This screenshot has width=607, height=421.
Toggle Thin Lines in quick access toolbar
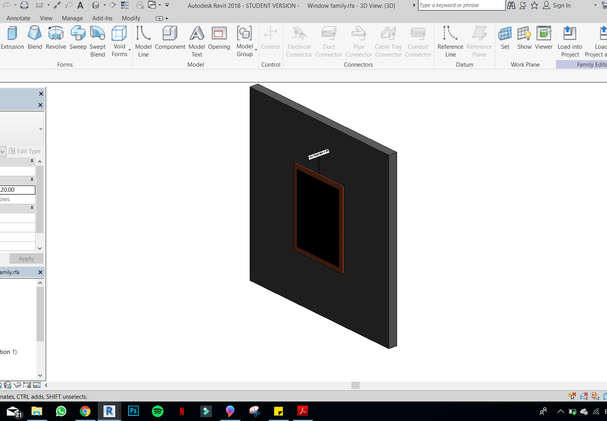(125, 5)
